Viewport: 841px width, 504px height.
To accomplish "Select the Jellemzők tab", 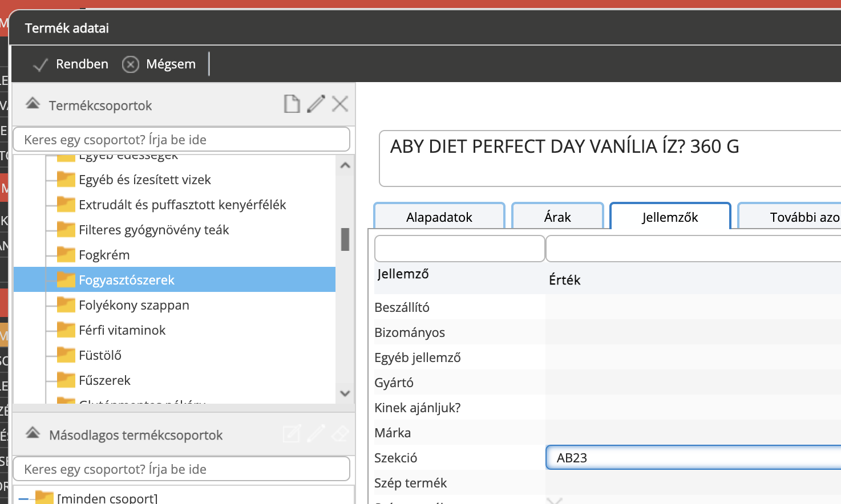I will (670, 217).
